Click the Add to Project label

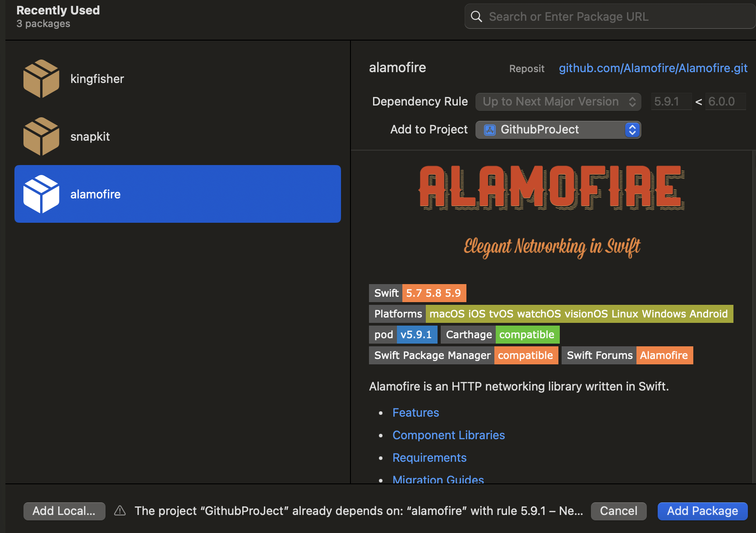[x=429, y=129]
